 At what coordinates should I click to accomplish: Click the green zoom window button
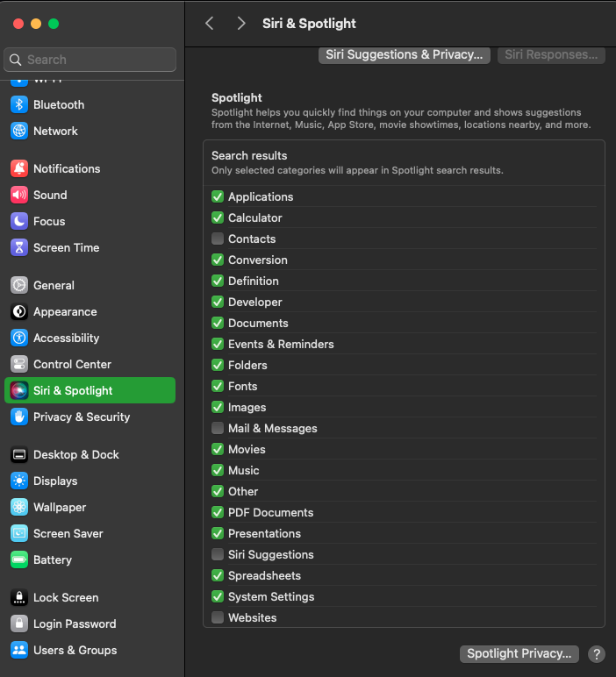click(54, 24)
